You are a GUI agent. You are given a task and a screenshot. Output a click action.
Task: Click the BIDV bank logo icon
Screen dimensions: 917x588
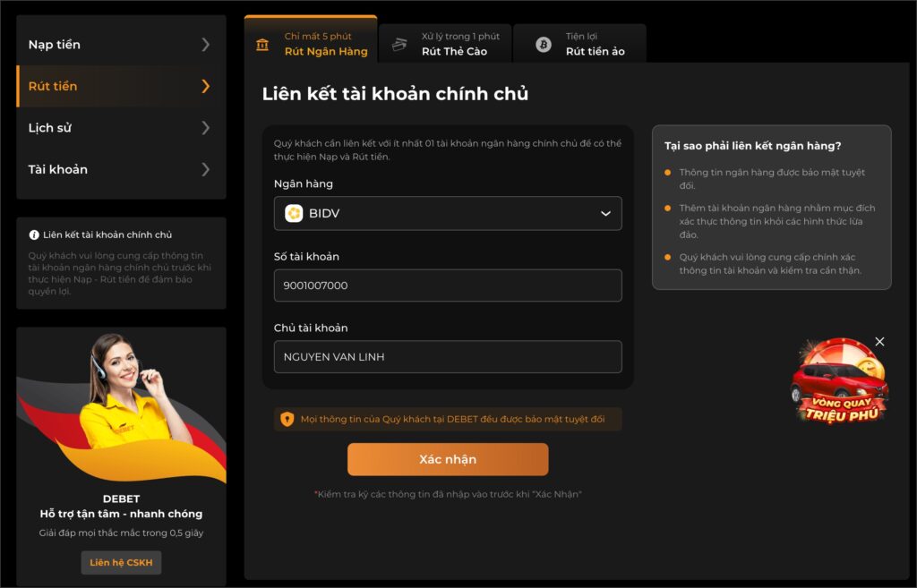pyautogui.click(x=294, y=213)
